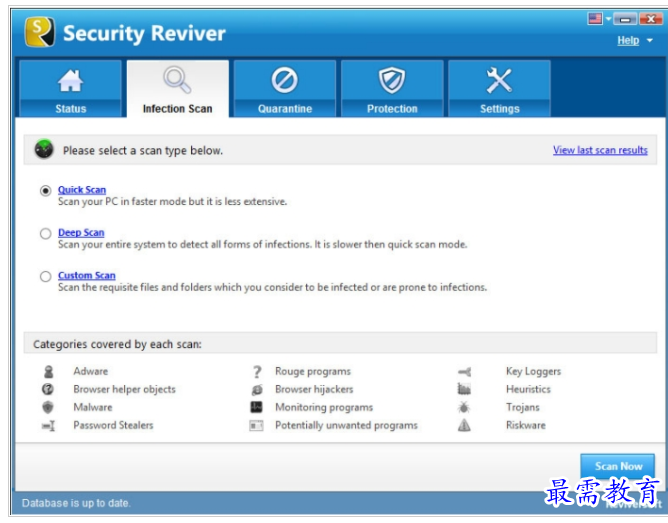Click the 'Adware' category label

click(91, 371)
